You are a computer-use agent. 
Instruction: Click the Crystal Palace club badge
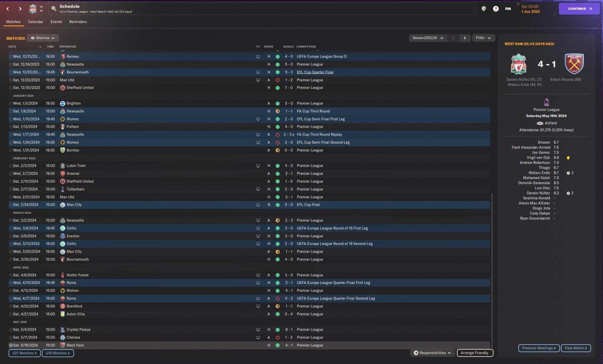pos(63,330)
